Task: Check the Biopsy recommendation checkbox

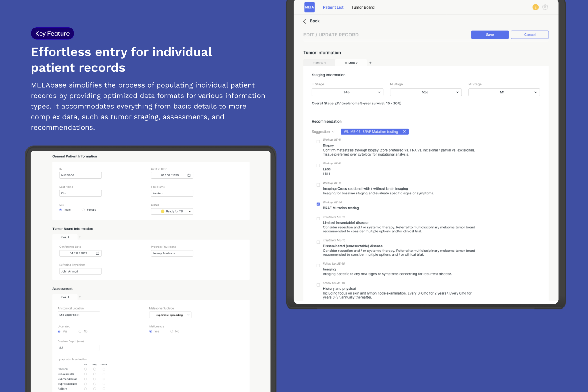Action: pos(318,142)
